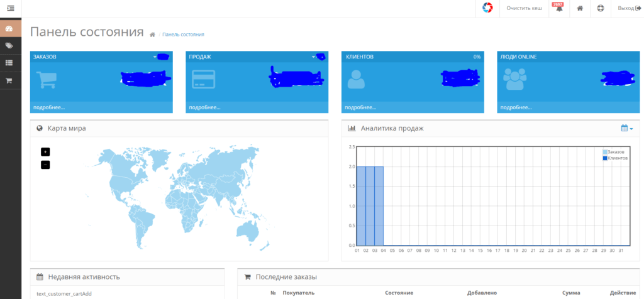
Task: Open the calendar range dropdown in sales analytics
Action: point(627,128)
